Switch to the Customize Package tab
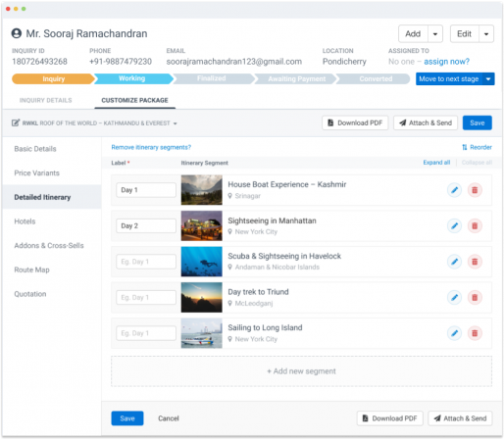The height and width of the screenshot is (440, 504). pos(134,100)
